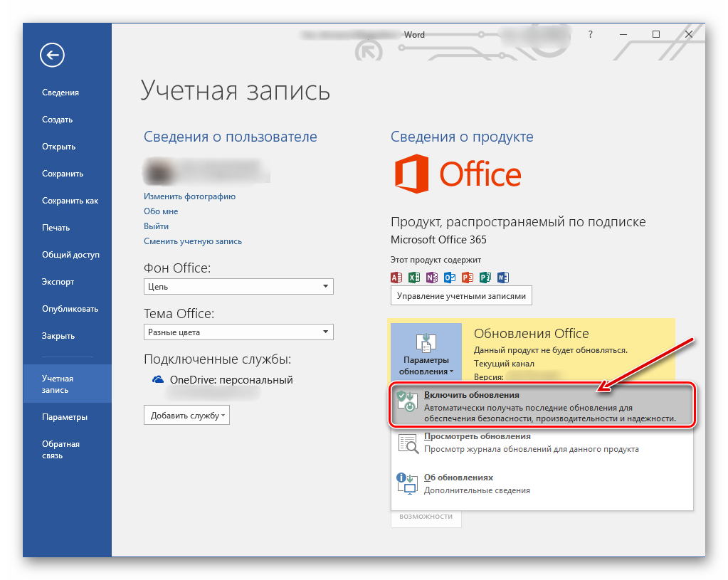Screen dimensions: 728x580
Task: Click the Сменить учетную запись link
Action: 193,241
